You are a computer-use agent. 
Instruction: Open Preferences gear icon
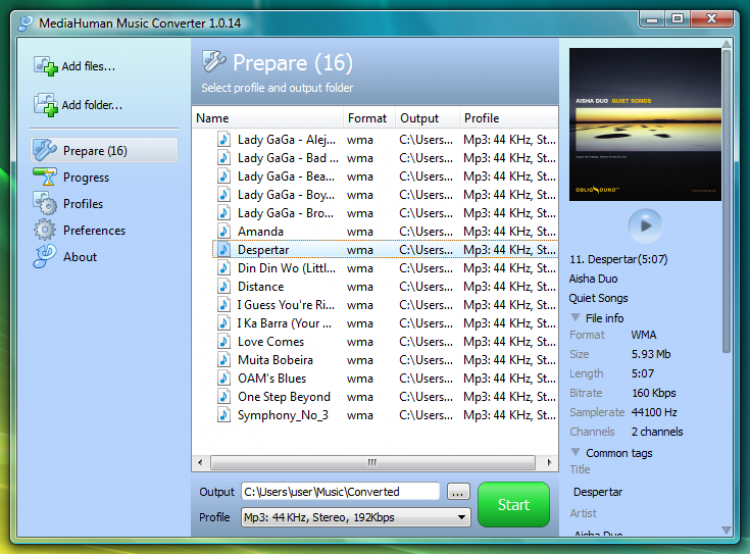tap(45, 230)
